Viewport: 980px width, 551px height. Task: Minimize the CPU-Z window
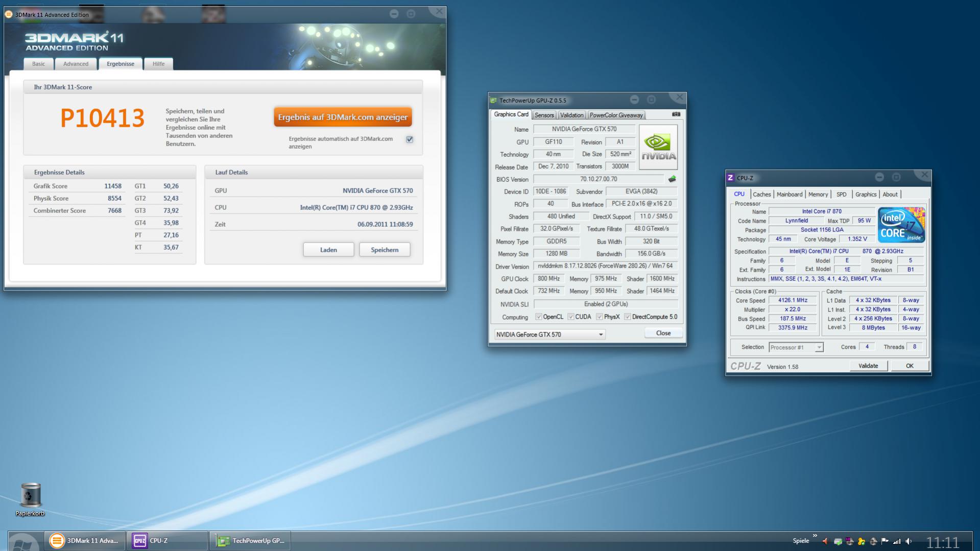pyautogui.click(x=879, y=177)
